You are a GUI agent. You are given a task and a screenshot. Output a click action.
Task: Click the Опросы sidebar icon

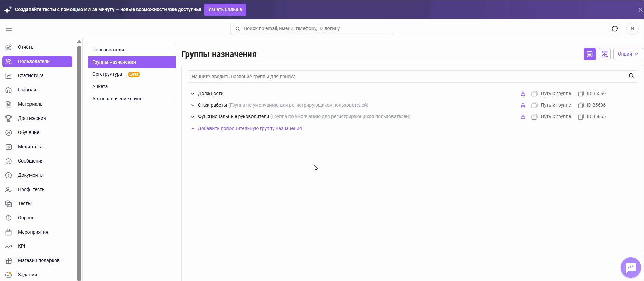click(x=9, y=218)
